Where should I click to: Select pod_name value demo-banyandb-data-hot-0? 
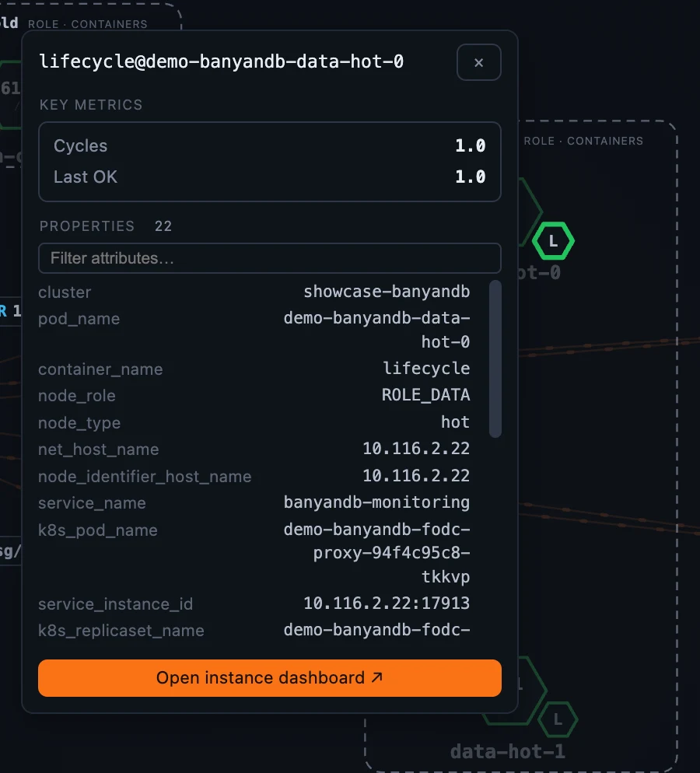pos(376,330)
